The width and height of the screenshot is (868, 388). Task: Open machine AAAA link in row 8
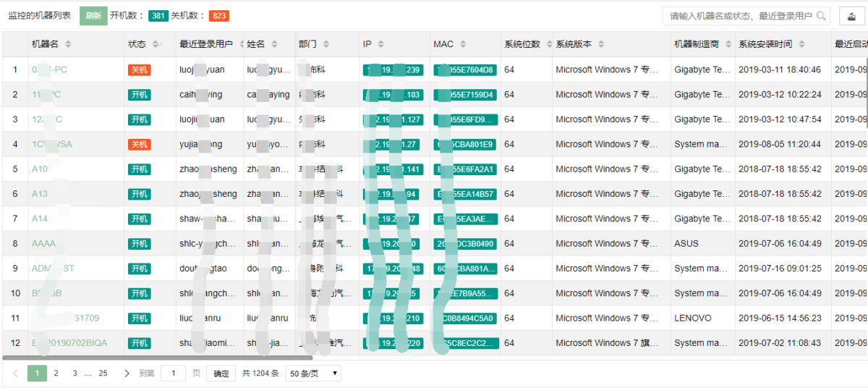click(43, 243)
